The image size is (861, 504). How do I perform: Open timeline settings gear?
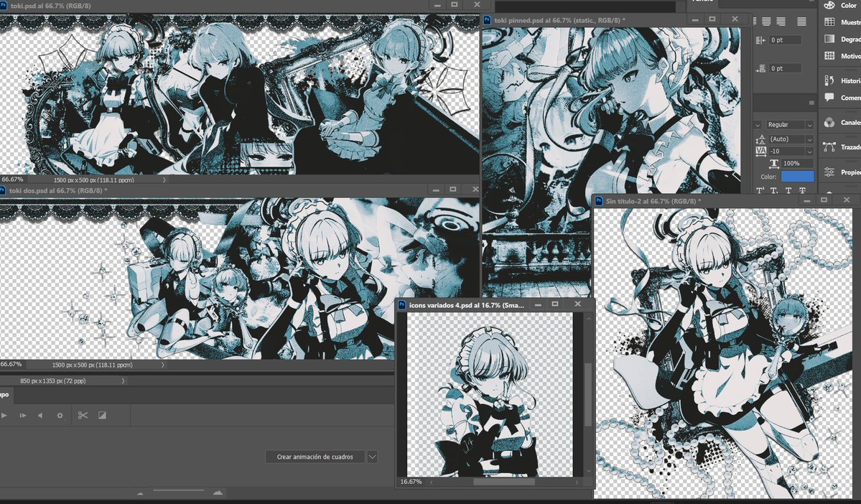point(60,416)
